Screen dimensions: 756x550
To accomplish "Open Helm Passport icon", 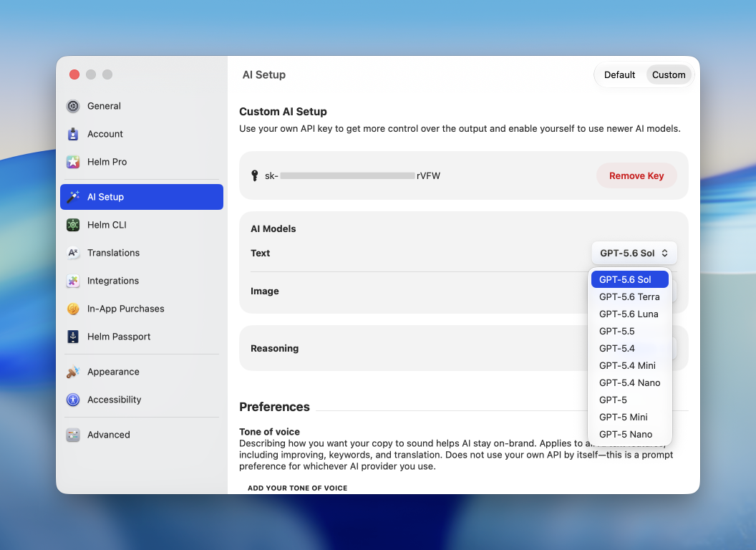I will click(73, 337).
